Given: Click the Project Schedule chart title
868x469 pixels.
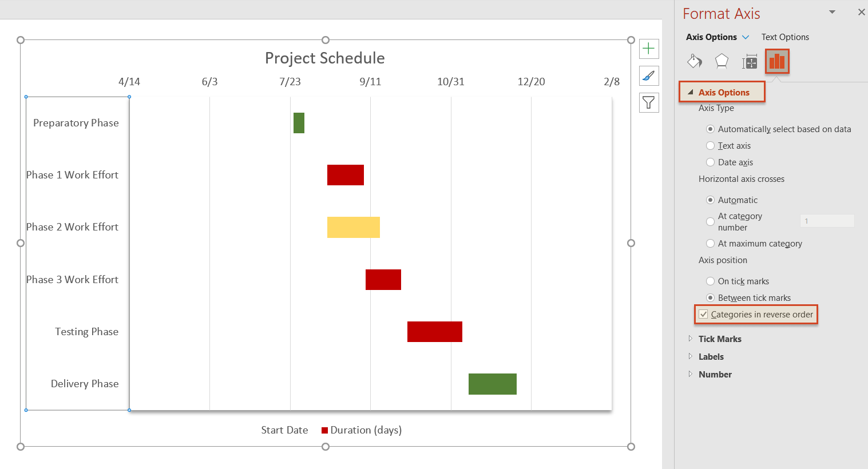Looking at the screenshot, I should 324,58.
